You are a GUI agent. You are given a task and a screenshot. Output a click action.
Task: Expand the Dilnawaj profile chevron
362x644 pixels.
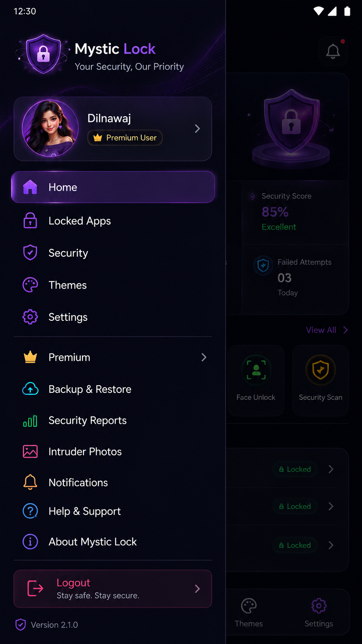pyautogui.click(x=197, y=129)
